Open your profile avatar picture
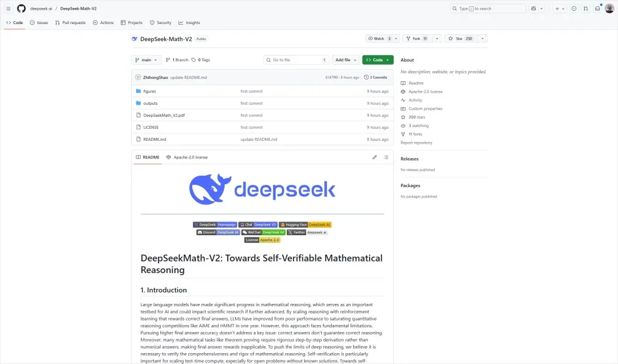 coord(608,8)
